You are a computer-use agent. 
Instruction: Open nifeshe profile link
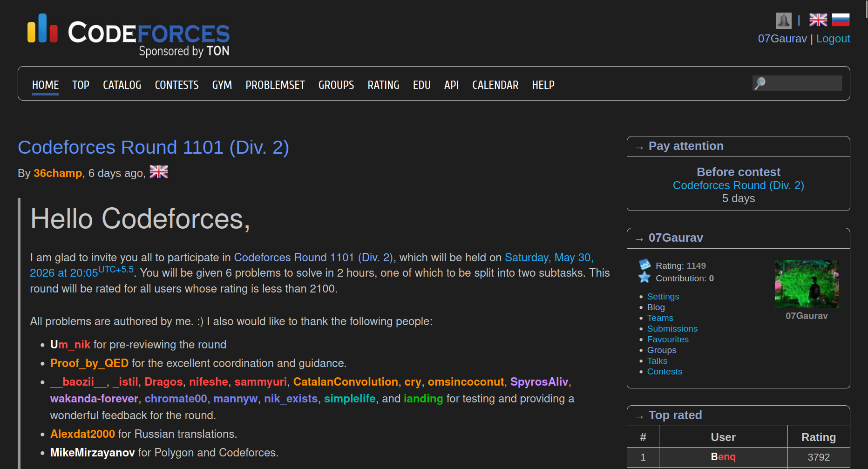[209, 382]
